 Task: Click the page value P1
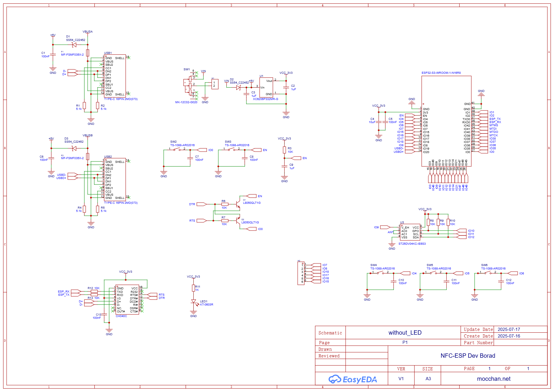coord(405,342)
